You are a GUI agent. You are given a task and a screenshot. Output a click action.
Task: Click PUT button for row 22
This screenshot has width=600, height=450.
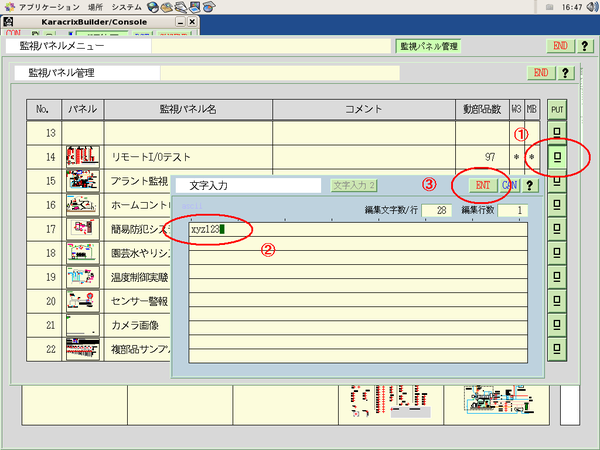pyautogui.click(x=559, y=351)
